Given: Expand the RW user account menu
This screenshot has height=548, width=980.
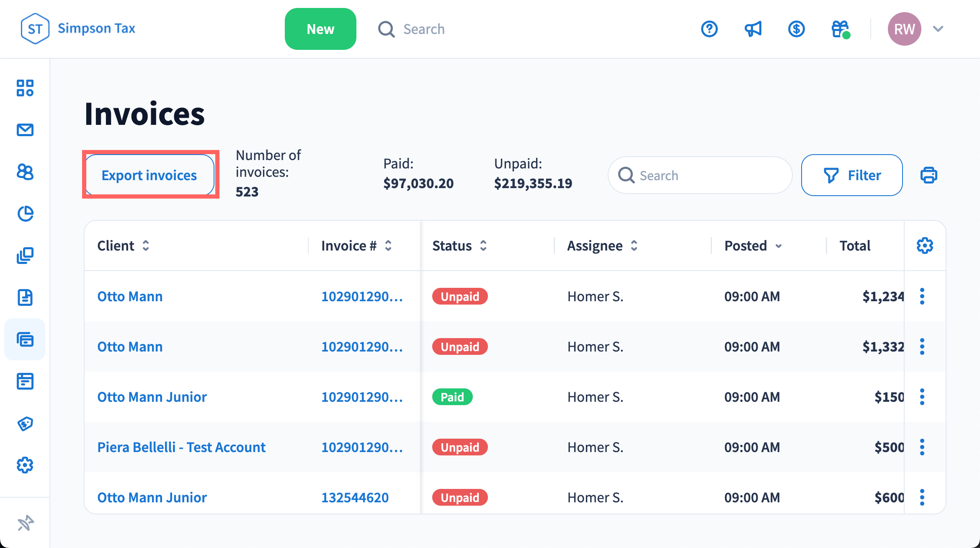Looking at the screenshot, I should coord(938,29).
